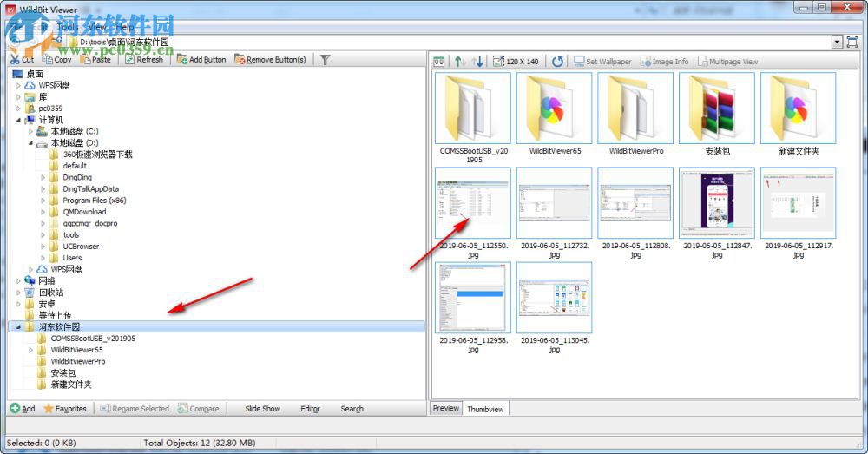Select the WildBitViewerPro folder thumbnail
Image resolution: width=868 pixels, height=454 pixels.
tap(635, 109)
